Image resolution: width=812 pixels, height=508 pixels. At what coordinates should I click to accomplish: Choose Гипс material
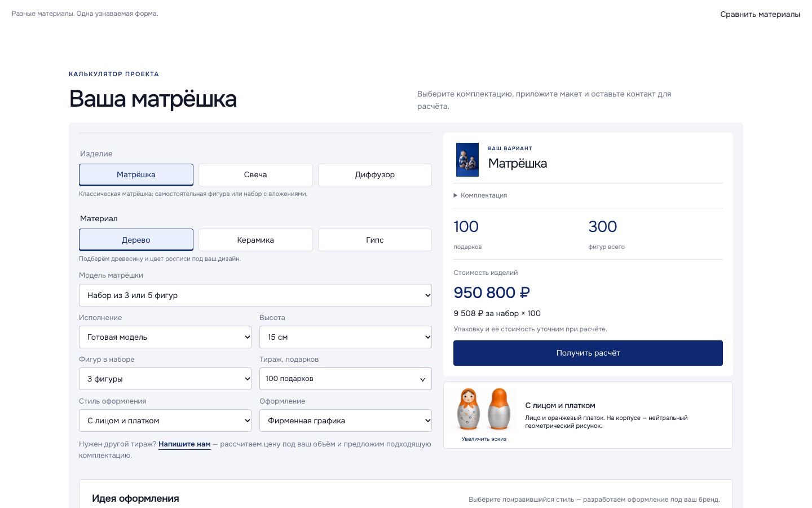point(375,240)
